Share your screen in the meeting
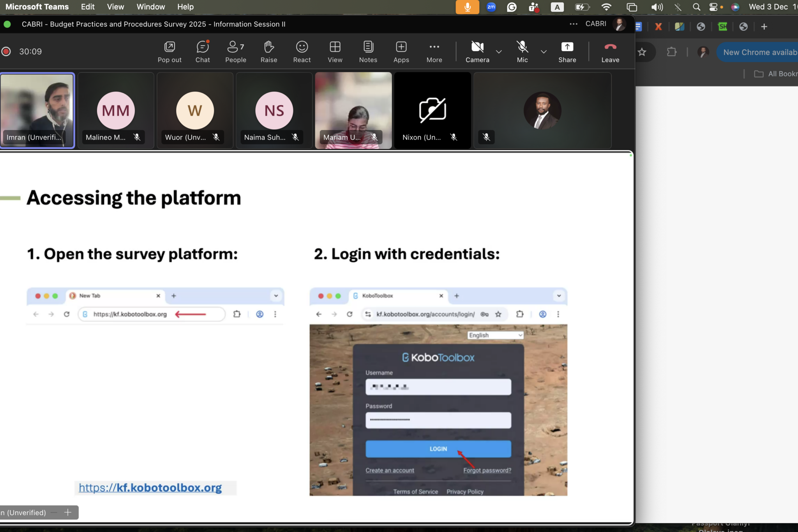Viewport: 798px width, 532px height. [567, 52]
